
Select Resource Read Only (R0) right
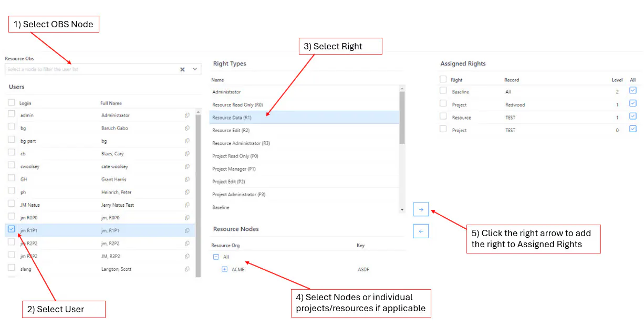pyautogui.click(x=304, y=104)
